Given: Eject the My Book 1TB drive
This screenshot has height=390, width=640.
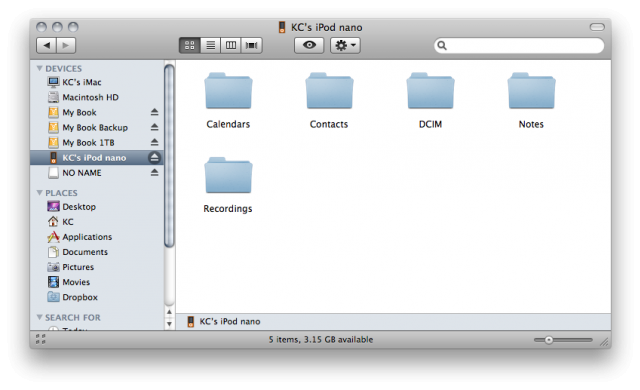Looking at the screenshot, I should 154,142.
